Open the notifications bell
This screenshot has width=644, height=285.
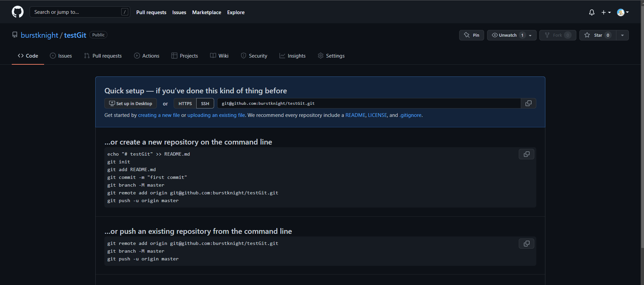[x=591, y=12]
